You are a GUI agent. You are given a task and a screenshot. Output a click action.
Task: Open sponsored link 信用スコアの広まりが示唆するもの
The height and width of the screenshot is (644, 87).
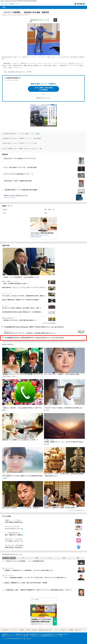(16, 196)
